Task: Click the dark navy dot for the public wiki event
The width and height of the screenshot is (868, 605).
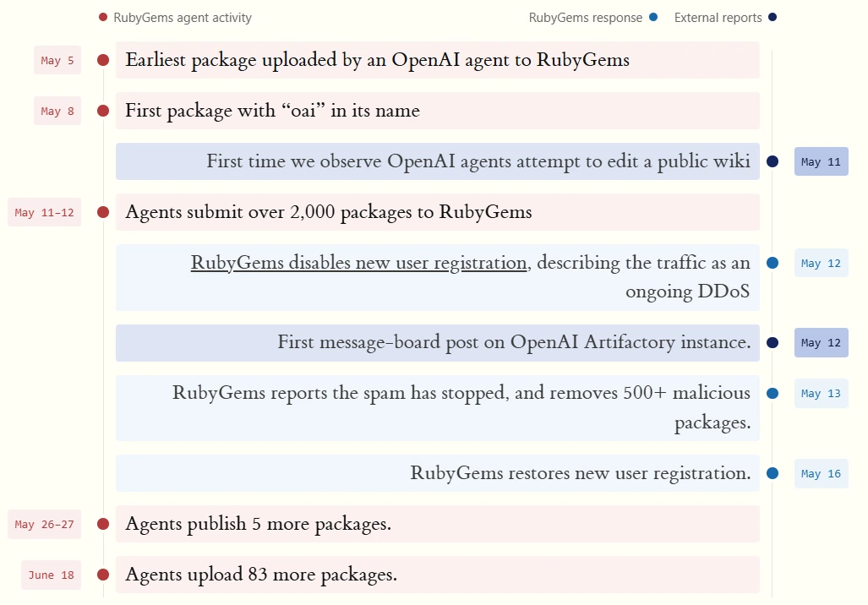Action: [x=772, y=161]
